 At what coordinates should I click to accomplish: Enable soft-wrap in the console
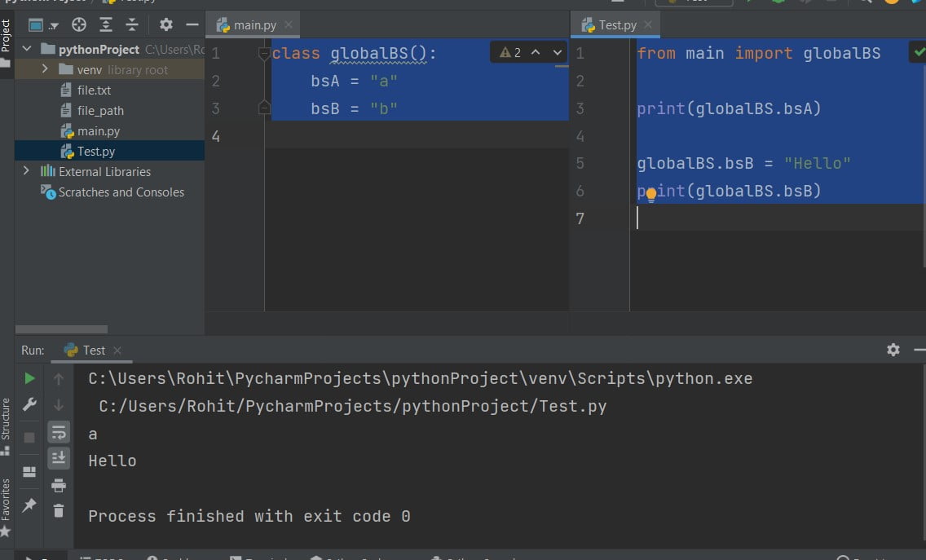click(59, 434)
